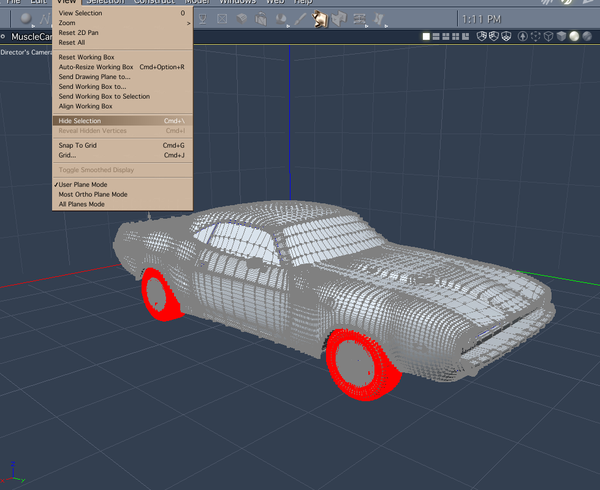Click the first shield-shaped working plane icon
600x490 pixels.
pos(481,36)
